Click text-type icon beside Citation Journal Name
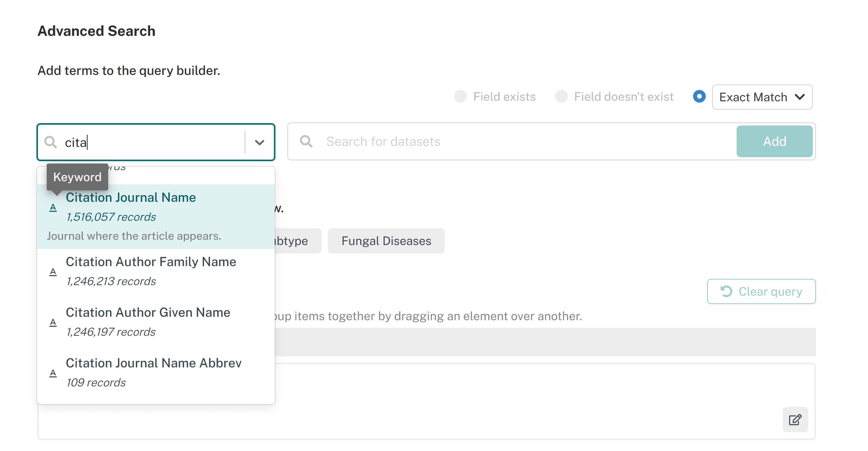The image size is (868, 451). (53, 208)
